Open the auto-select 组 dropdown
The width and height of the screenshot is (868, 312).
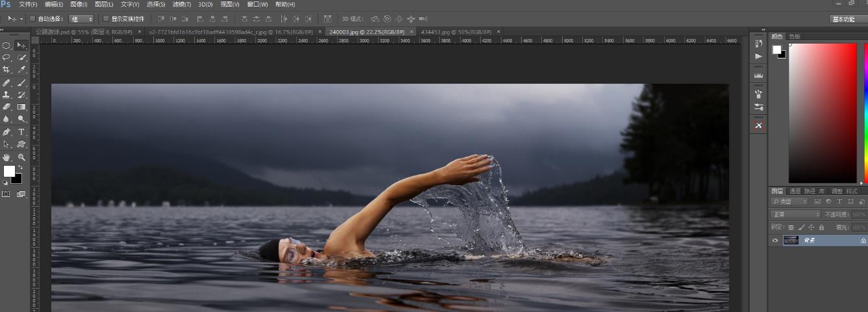click(81, 19)
